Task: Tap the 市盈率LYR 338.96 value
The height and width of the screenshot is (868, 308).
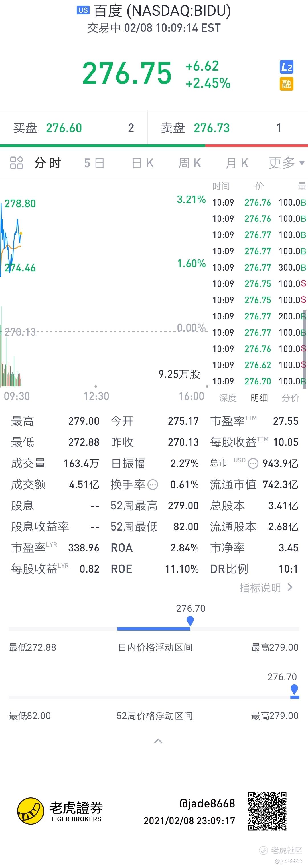Action: pyautogui.click(x=84, y=548)
